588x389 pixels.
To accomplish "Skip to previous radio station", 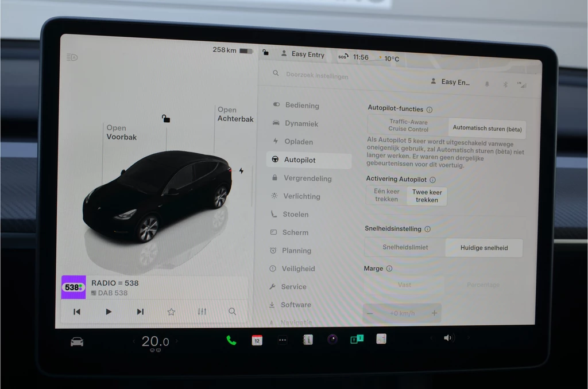I will (x=77, y=312).
